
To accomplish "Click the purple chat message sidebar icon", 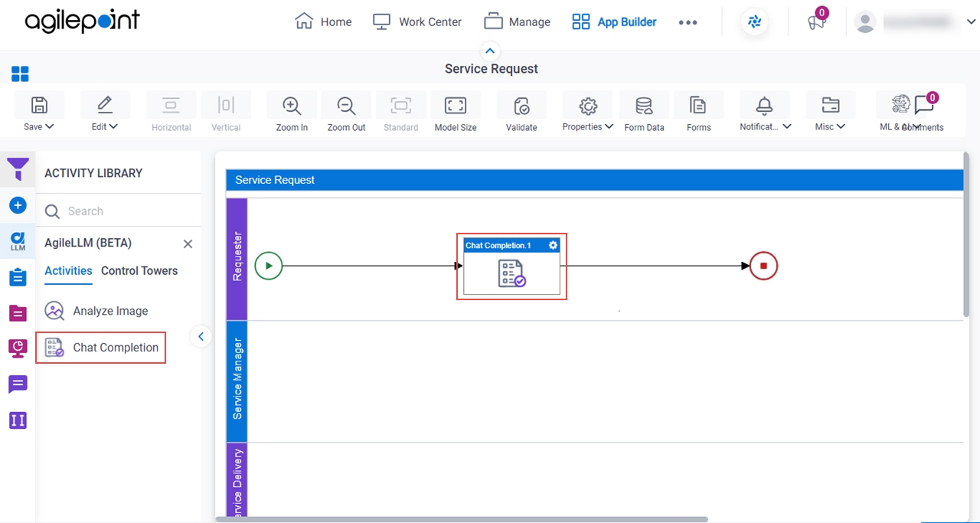I will pyautogui.click(x=18, y=384).
